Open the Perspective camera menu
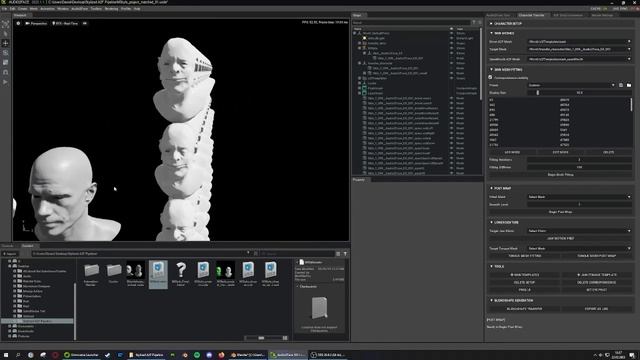This screenshot has width=640, height=360. [36, 23]
